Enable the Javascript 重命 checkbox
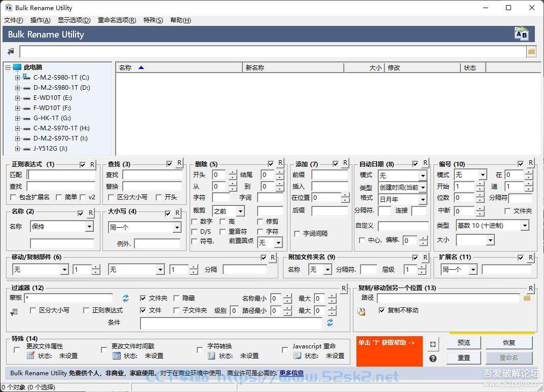The image size is (544, 392). pos(285,350)
